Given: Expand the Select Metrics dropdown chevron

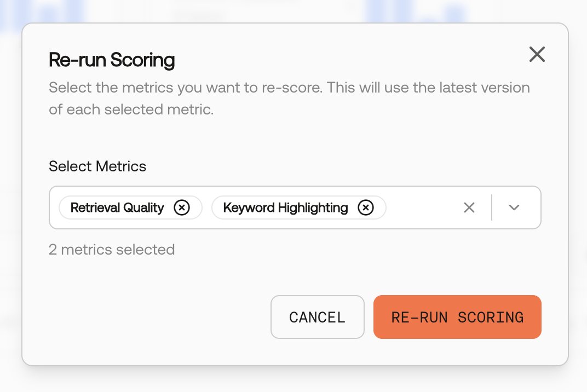Looking at the screenshot, I should click(514, 207).
